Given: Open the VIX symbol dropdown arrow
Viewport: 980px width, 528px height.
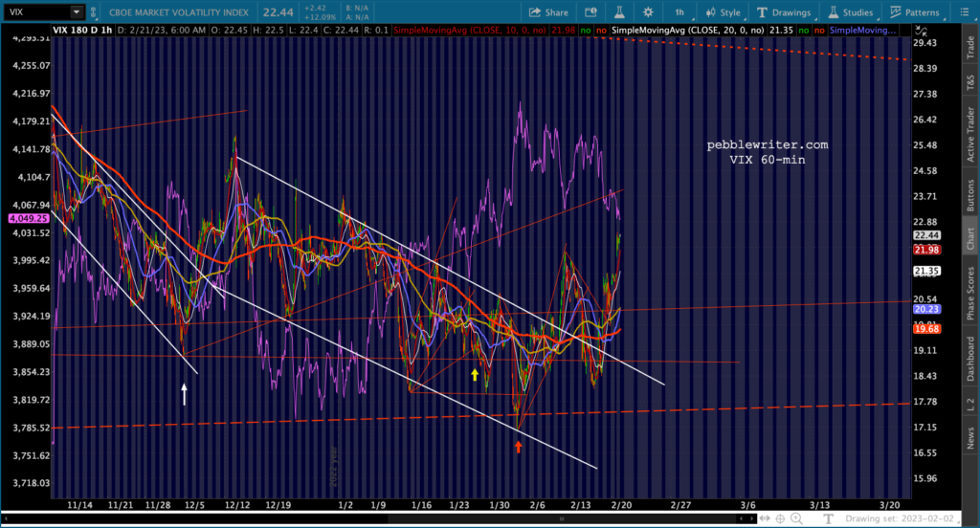Looking at the screenshot, I should click(x=77, y=11).
